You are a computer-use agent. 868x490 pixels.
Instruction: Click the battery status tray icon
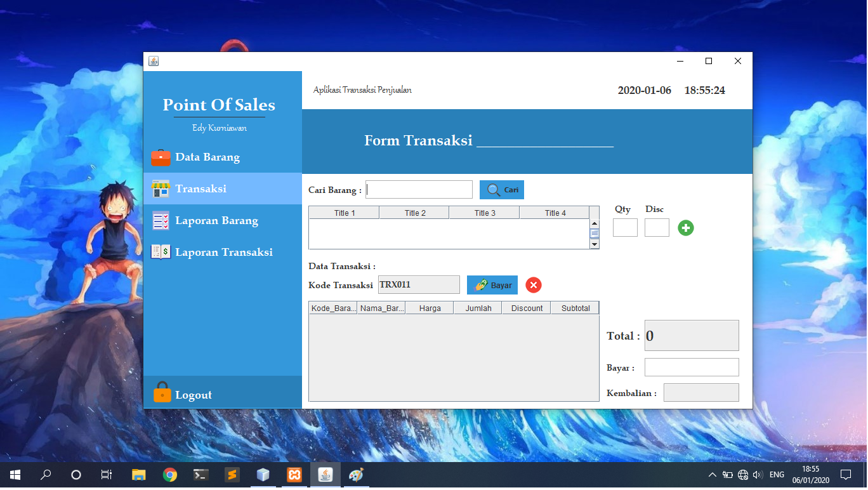coord(728,474)
